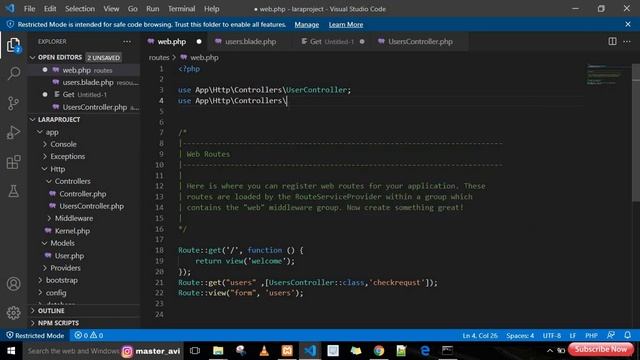Viewport: 640px width, 360px height.
Task: Open User.php in the explorer tree
Action: (69, 256)
